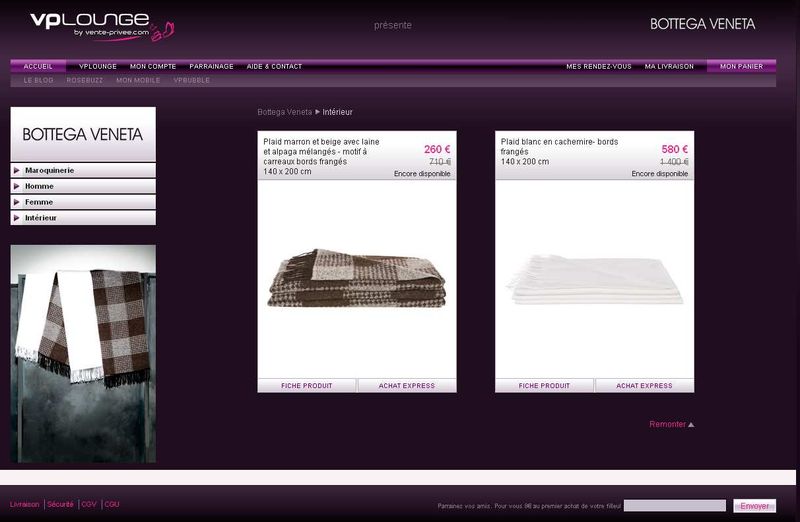Click the Bottega Veneta sidebar banner
Screen dimensions: 800x522
tap(83, 134)
